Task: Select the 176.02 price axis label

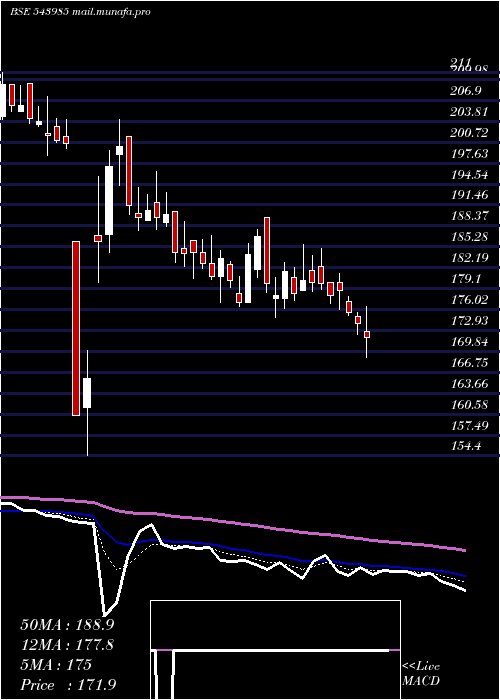Action: [469, 300]
